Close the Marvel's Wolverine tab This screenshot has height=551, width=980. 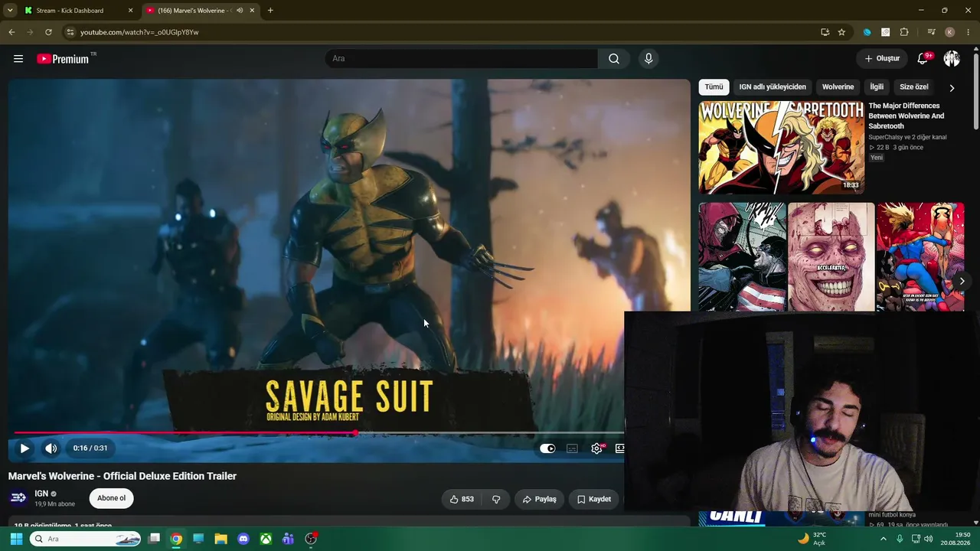[x=252, y=11]
